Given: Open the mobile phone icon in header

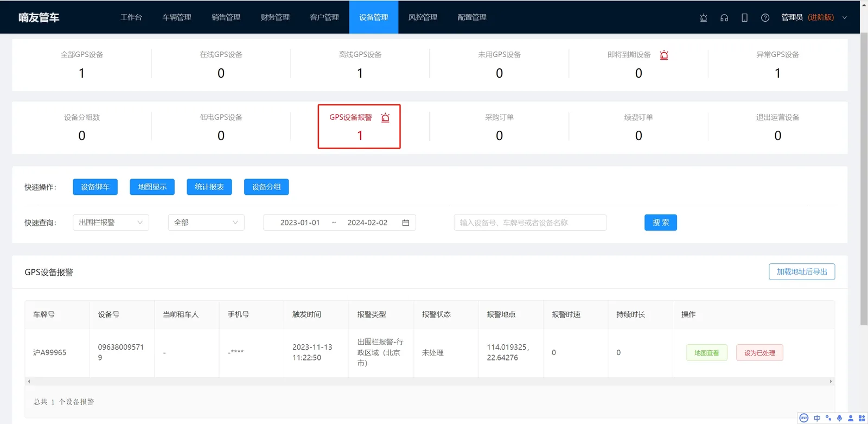Looking at the screenshot, I should point(744,17).
